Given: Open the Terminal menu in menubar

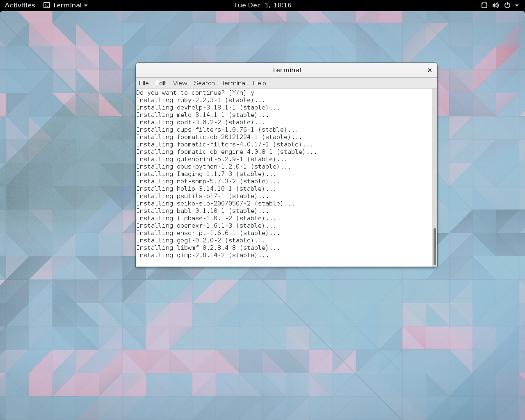Looking at the screenshot, I should pyautogui.click(x=234, y=83).
